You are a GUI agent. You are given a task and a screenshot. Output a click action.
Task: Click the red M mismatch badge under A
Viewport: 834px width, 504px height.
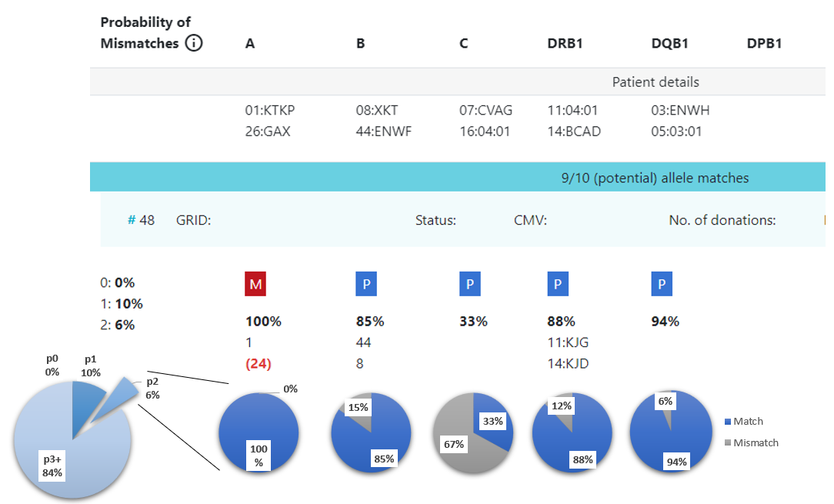pyautogui.click(x=256, y=284)
